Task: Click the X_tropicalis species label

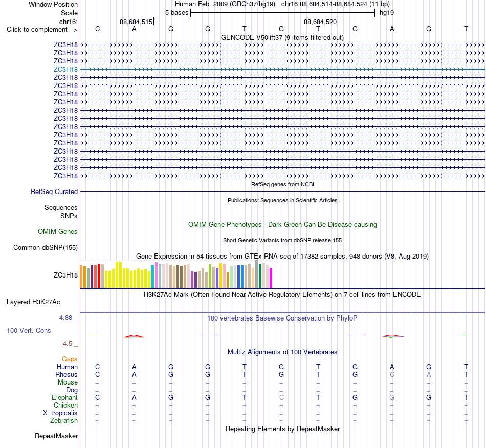Action: coord(60,413)
